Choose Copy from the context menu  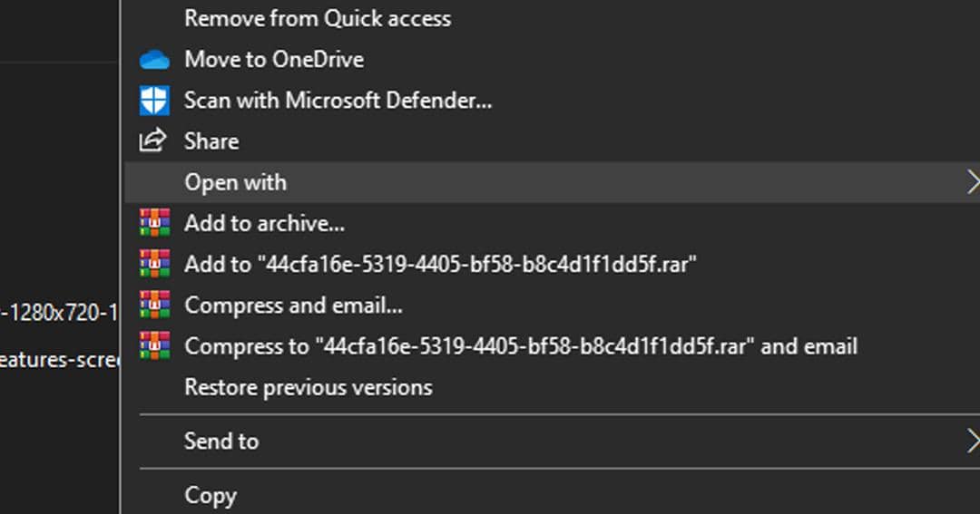coord(211,496)
